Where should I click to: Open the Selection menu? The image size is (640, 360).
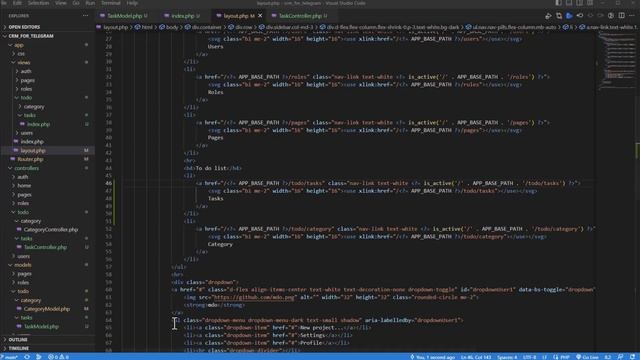point(38,3)
